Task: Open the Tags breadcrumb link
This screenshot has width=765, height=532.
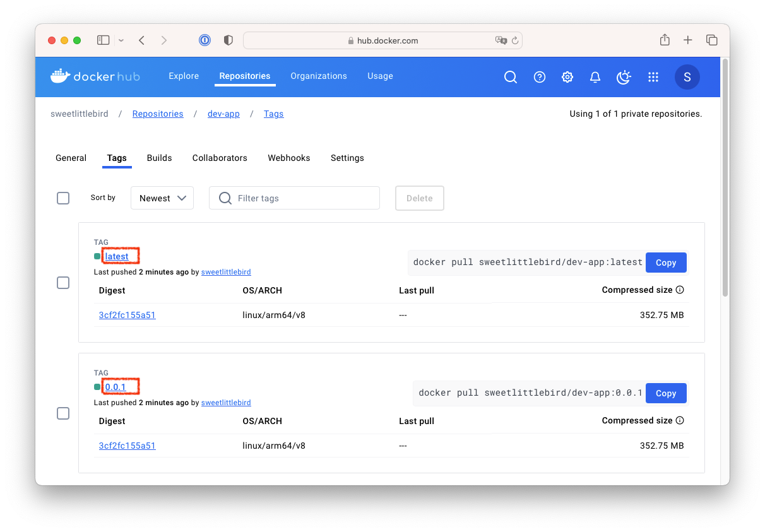Action: [274, 114]
